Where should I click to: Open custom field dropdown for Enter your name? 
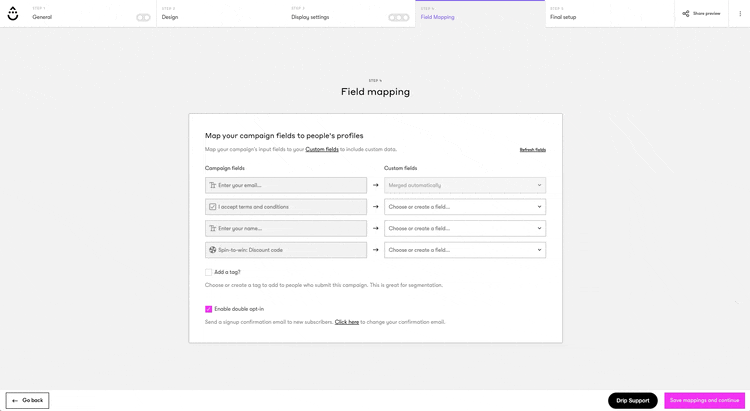click(x=465, y=228)
